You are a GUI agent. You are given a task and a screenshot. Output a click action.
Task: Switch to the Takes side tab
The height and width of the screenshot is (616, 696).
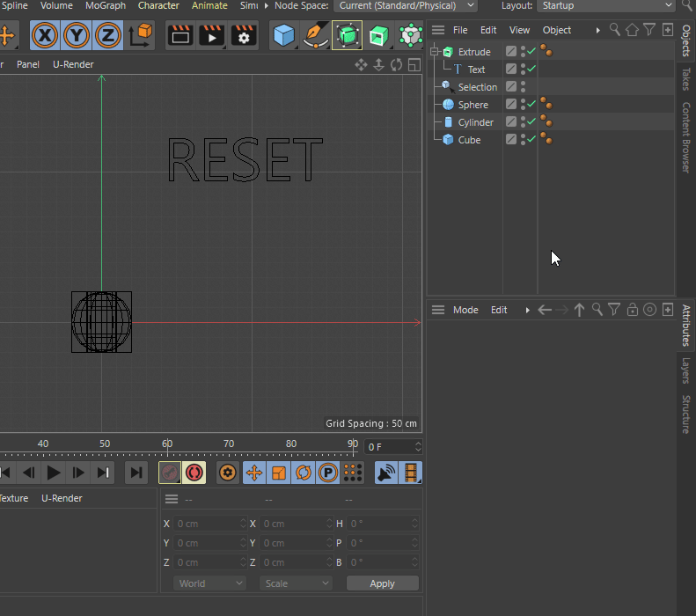tap(686, 79)
